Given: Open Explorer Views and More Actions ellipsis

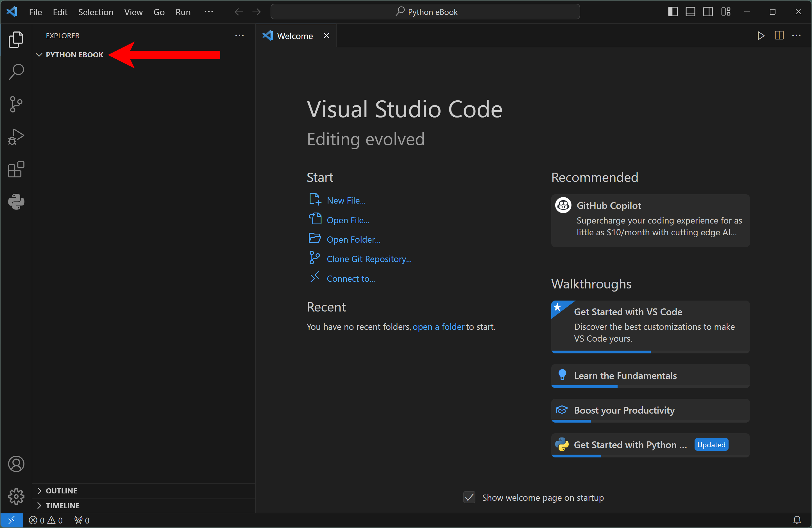Looking at the screenshot, I should (239, 35).
